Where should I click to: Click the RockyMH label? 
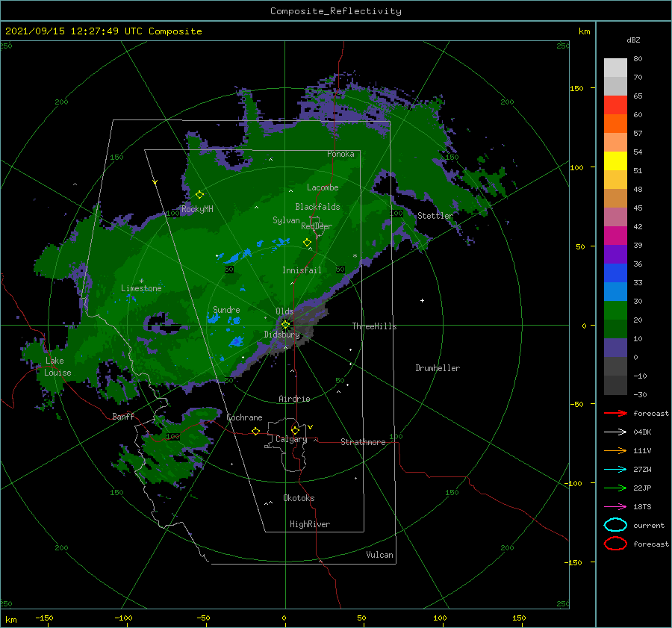point(197,209)
